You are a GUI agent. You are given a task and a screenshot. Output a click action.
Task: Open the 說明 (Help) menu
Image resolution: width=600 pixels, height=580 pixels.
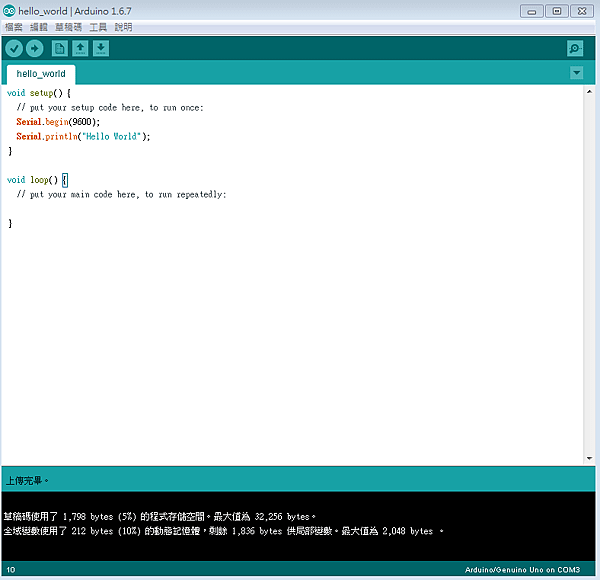(x=123, y=27)
